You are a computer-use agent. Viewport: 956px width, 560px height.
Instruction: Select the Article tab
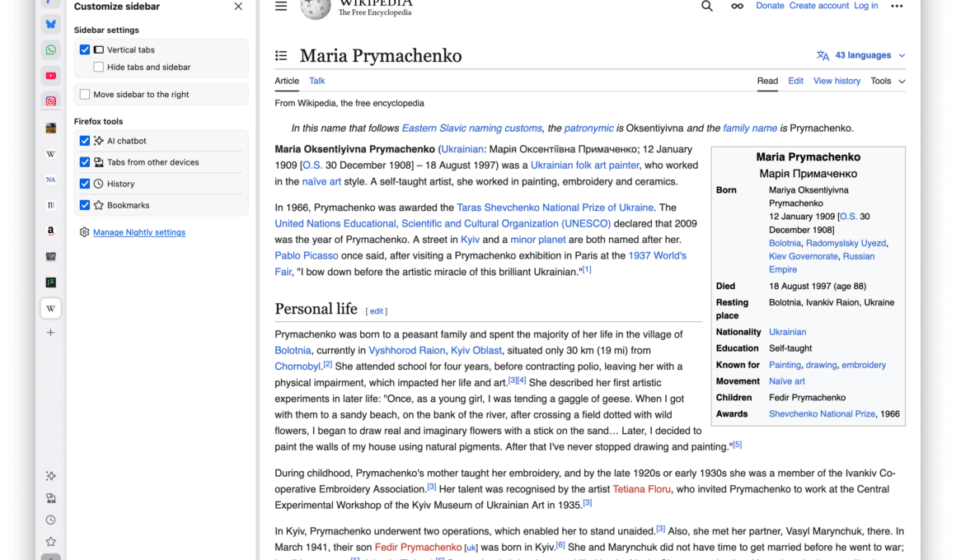[287, 81]
